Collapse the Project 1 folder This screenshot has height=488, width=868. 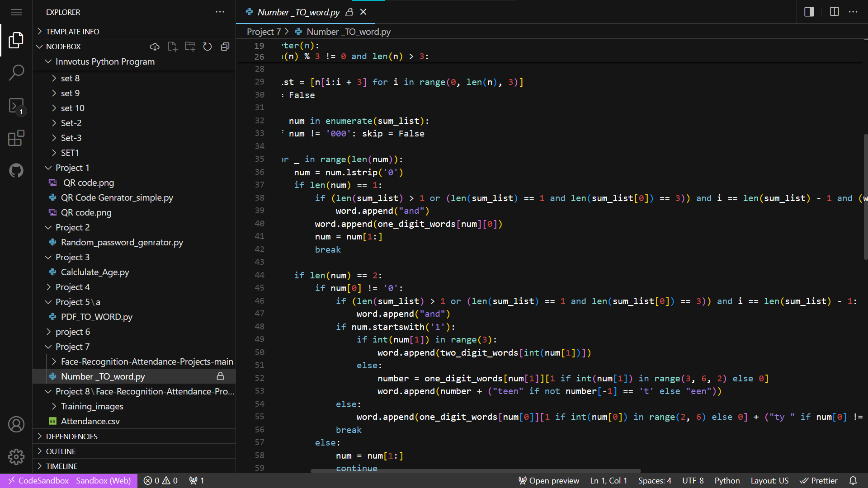(134, 168)
